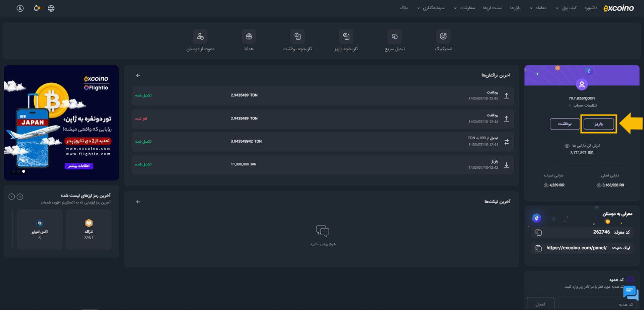Click the excoino logo
The width and height of the screenshot is (644, 310).
click(x=618, y=8)
